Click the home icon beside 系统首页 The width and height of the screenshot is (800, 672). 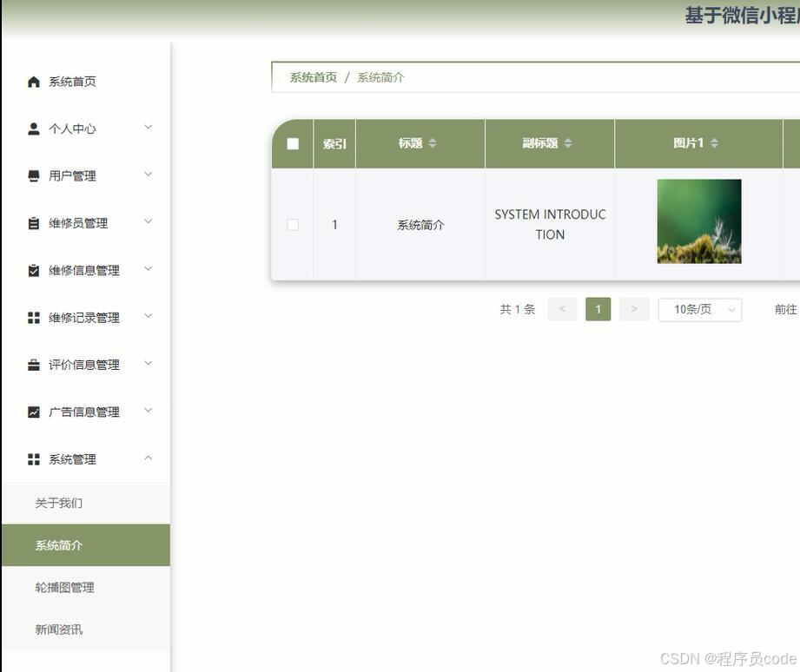pyautogui.click(x=33, y=81)
